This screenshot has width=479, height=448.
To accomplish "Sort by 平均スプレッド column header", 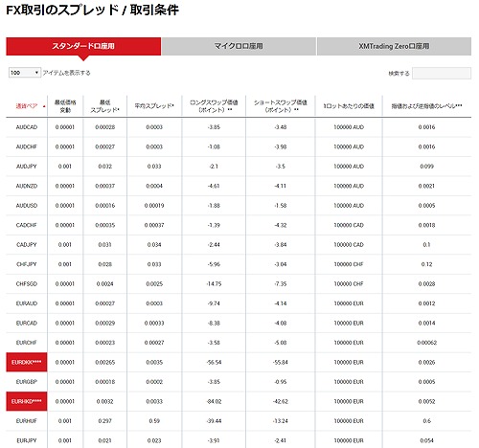I will tap(154, 106).
